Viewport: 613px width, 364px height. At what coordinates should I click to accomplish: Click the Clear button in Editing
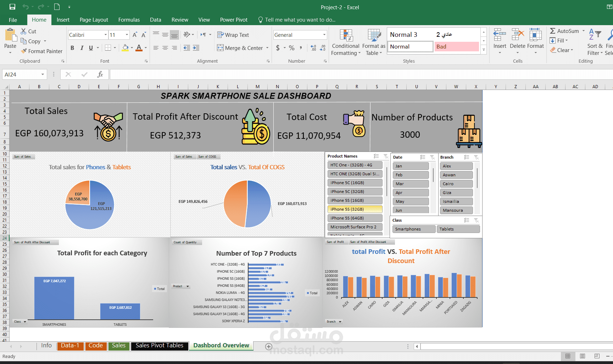pyautogui.click(x=562, y=50)
